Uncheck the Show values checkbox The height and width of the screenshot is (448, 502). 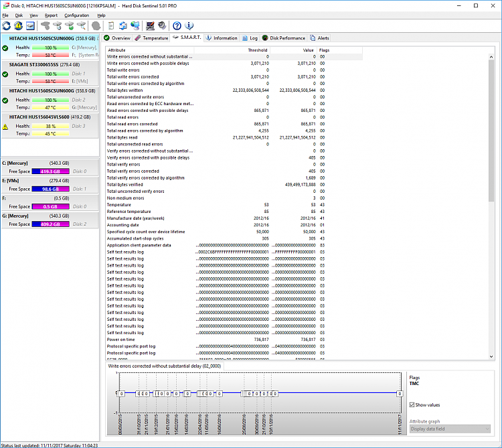[x=412, y=405]
